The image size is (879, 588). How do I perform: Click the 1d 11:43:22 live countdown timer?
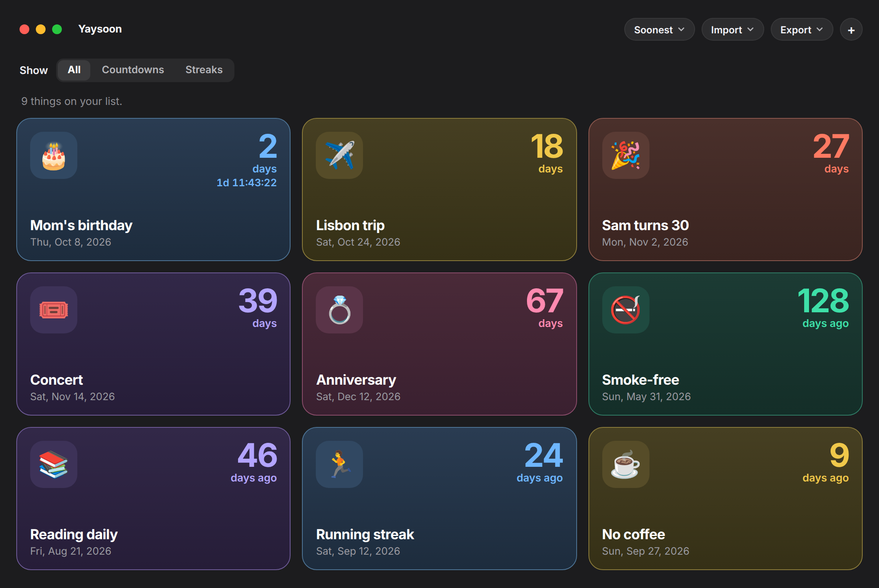pyautogui.click(x=247, y=183)
